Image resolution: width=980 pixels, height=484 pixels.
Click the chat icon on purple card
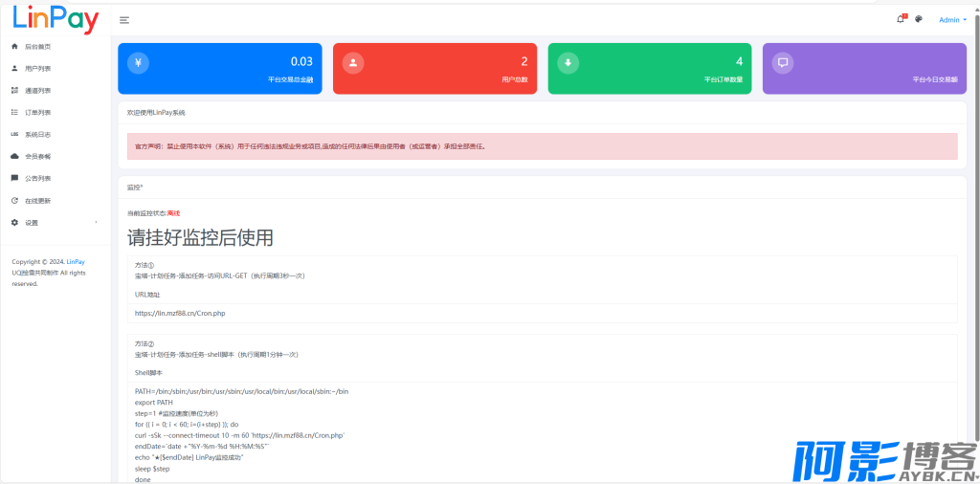click(x=783, y=63)
